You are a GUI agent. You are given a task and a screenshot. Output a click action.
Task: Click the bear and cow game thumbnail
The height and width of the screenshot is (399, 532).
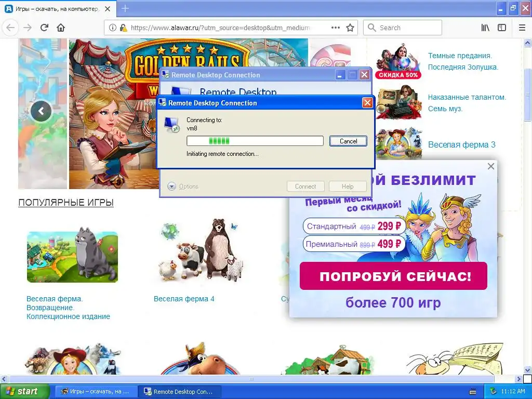pos(200,250)
